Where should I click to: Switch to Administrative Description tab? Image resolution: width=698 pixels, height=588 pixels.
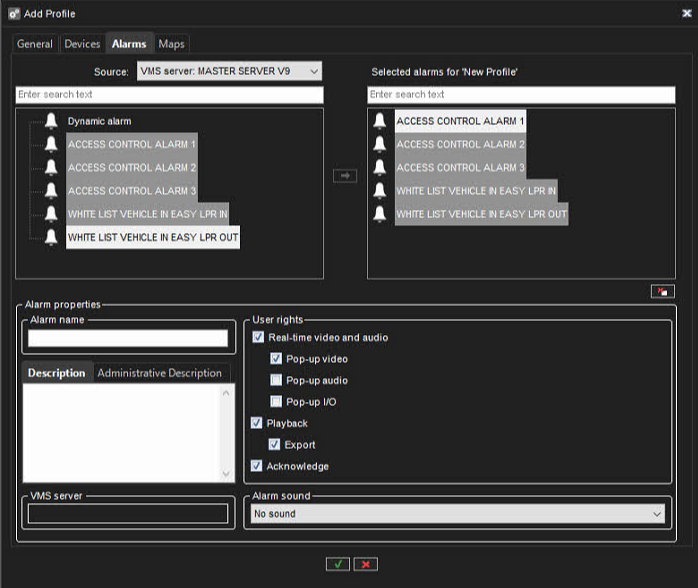pyautogui.click(x=159, y=373)
